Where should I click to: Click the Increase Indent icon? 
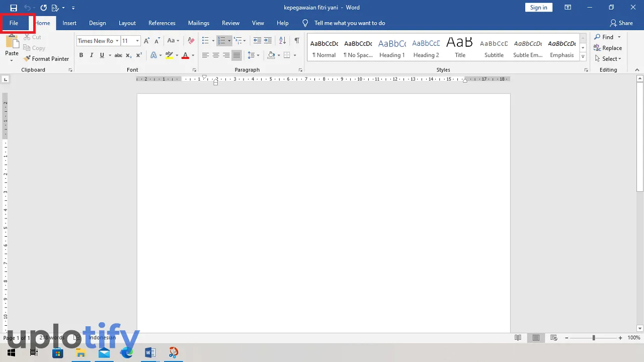coord(268,41)
